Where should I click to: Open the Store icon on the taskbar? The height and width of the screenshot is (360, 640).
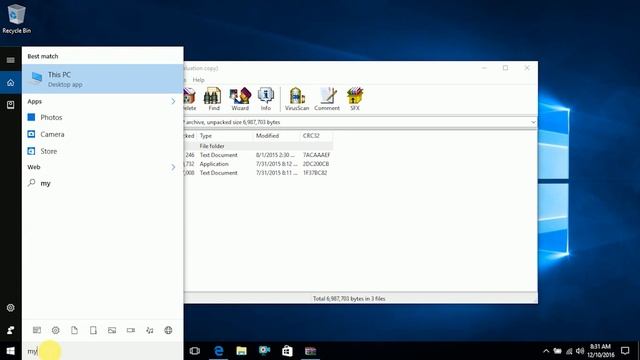[x=287, y=351]
